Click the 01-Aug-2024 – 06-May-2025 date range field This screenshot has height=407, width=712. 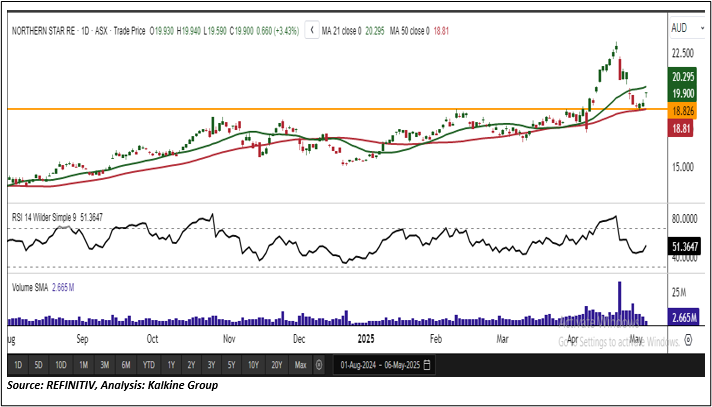coord(384,365)
